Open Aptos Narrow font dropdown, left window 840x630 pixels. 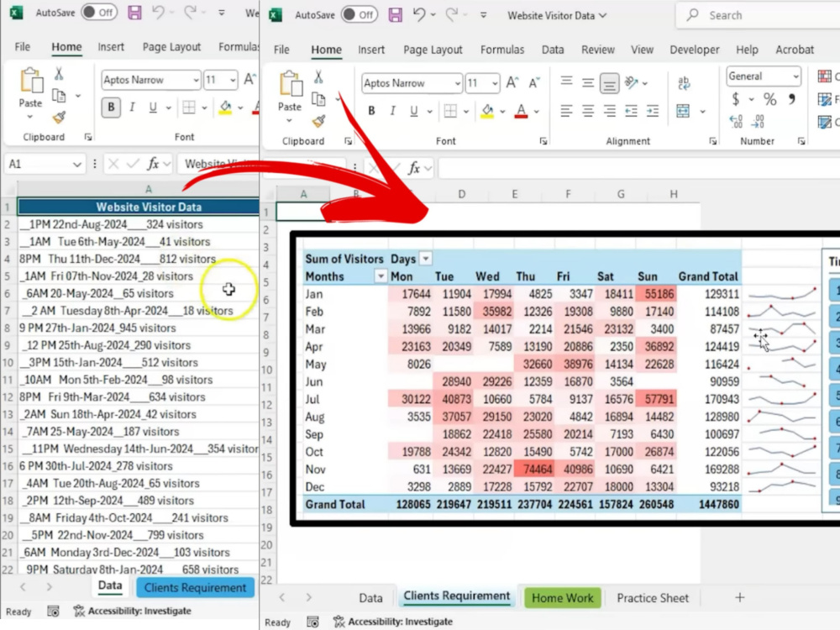coord(196,81)
